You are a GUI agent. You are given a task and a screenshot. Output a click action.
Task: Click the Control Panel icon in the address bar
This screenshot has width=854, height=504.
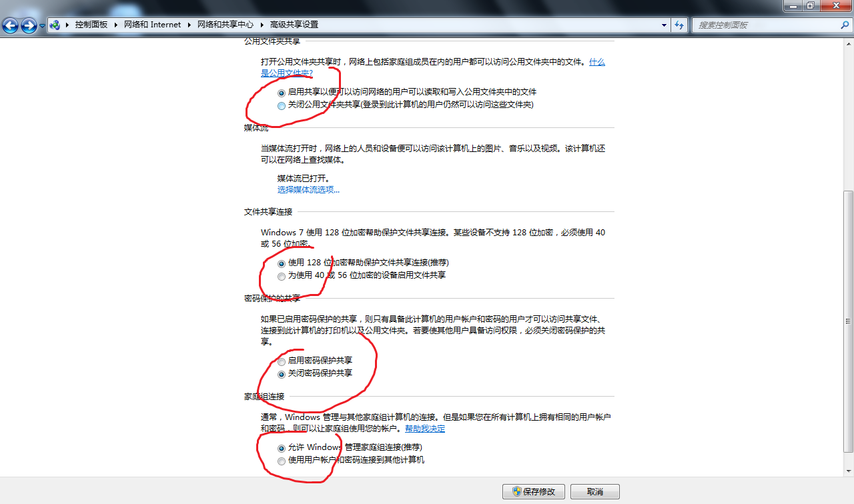coord(55,25)
